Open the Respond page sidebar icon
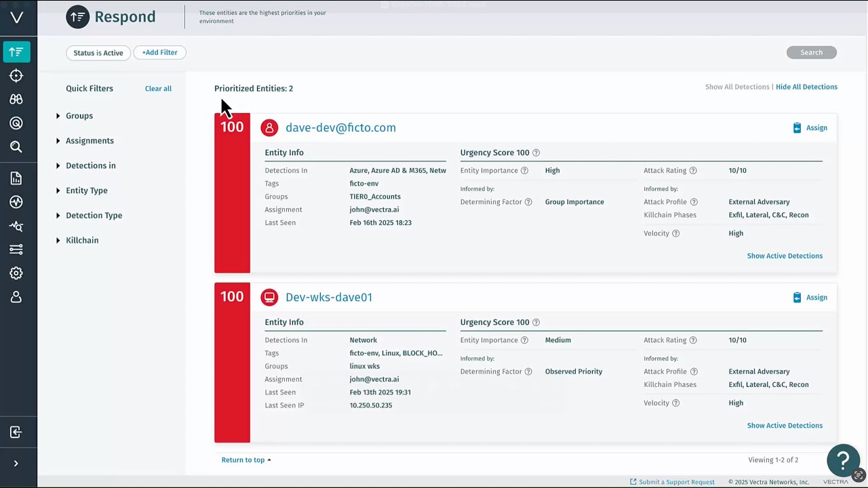Viewport: 868px width, 488px height. 16,52
